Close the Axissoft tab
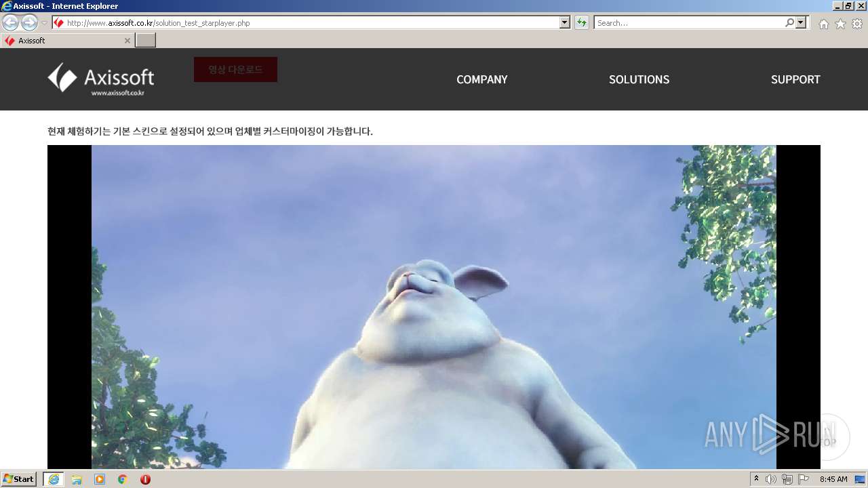This screenshot has height=488, width=868. [127, 41]
